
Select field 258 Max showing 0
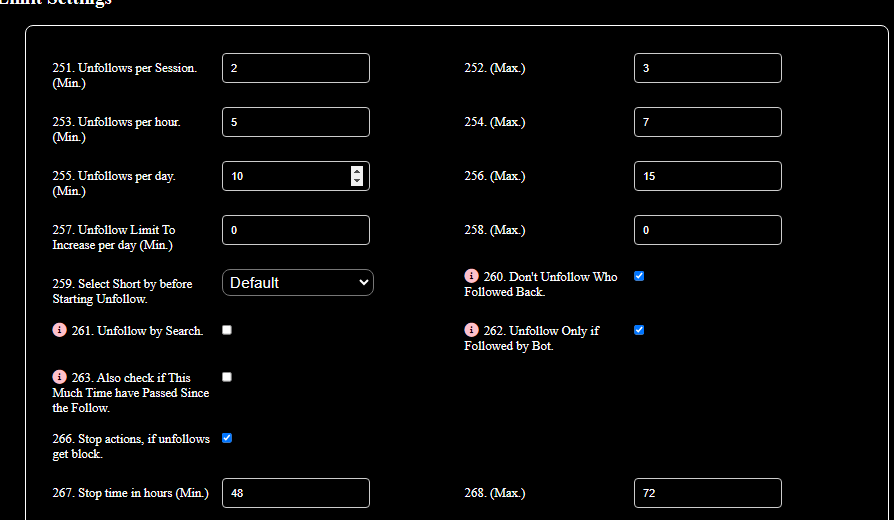(x=708, y=230)
